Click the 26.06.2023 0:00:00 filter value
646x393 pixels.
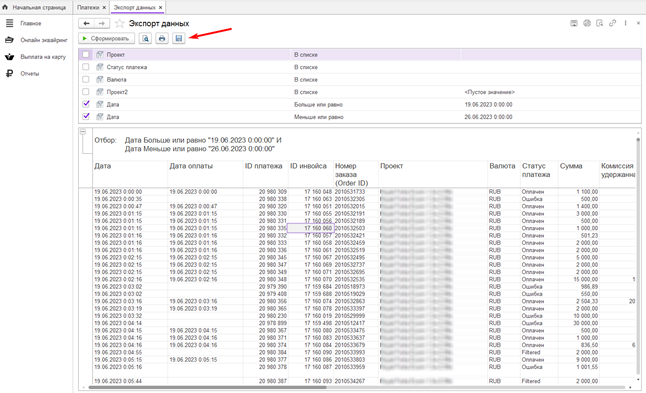point(488,117)
